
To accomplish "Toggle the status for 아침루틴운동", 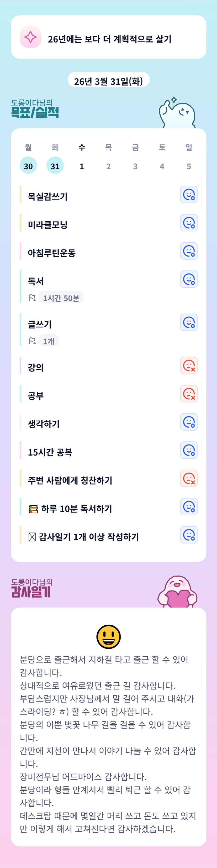I will coord(189,251).
